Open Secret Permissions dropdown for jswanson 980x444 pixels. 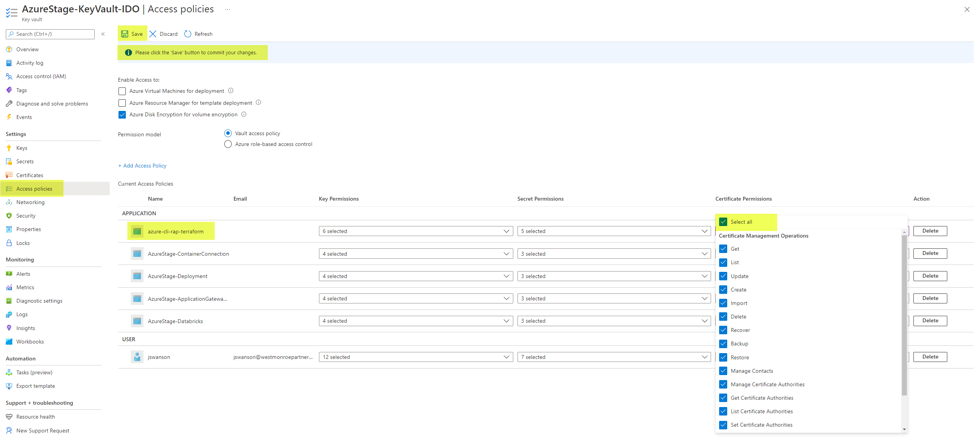click(x=614, y=357)
